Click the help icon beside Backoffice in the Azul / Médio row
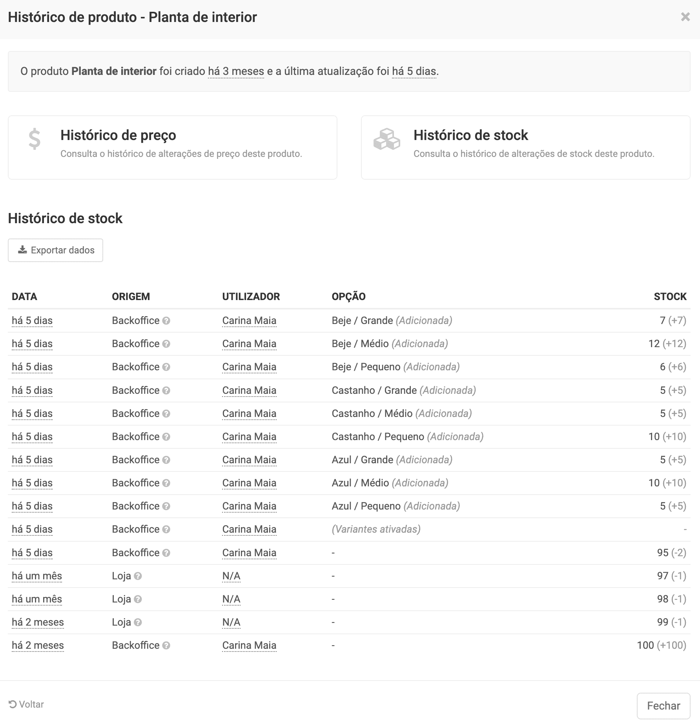 pyautogui.click(x=166, y=483)
